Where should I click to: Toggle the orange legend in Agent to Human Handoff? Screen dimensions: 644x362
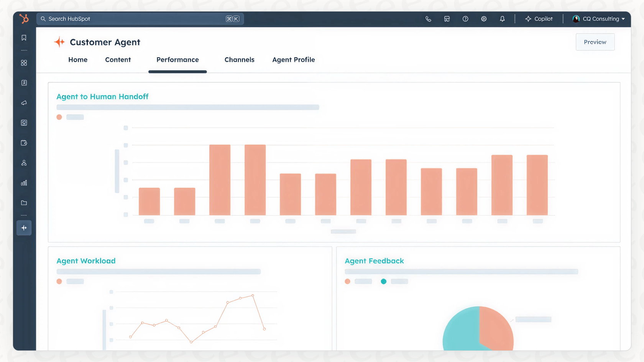pyautogui.click(x=59, y=117)
